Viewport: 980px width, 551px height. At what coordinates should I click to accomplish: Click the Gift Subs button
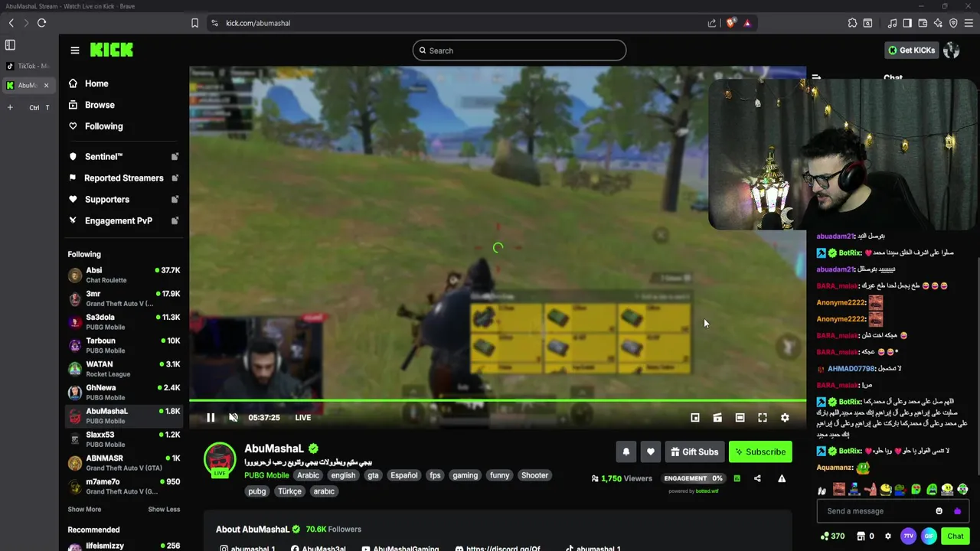pyautogui.click(x=694, y=452)
